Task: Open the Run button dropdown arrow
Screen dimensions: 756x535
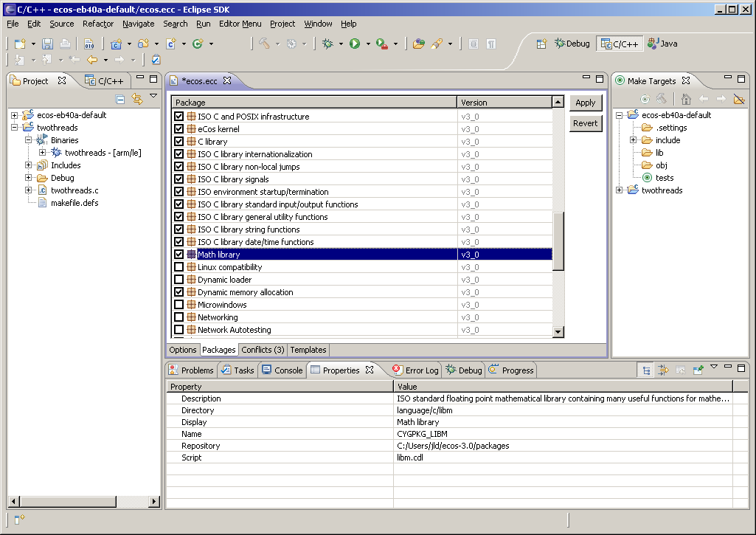Action: click(x=368, y=44)
